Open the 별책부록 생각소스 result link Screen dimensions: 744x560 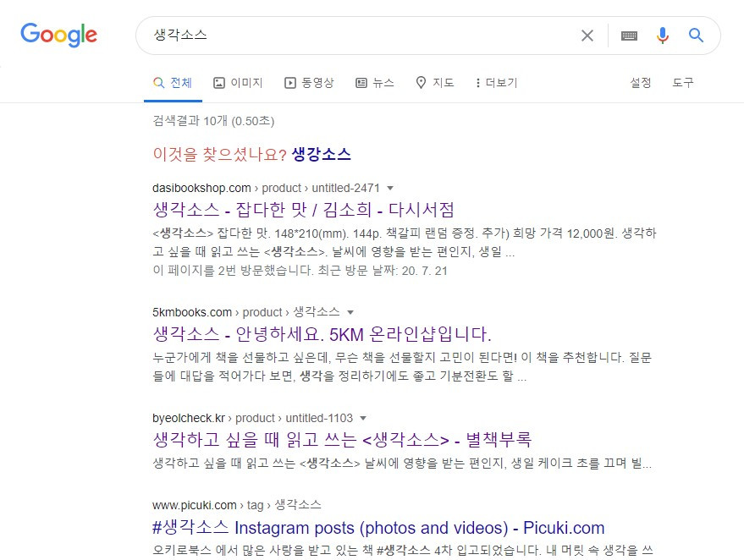[342, 440]
